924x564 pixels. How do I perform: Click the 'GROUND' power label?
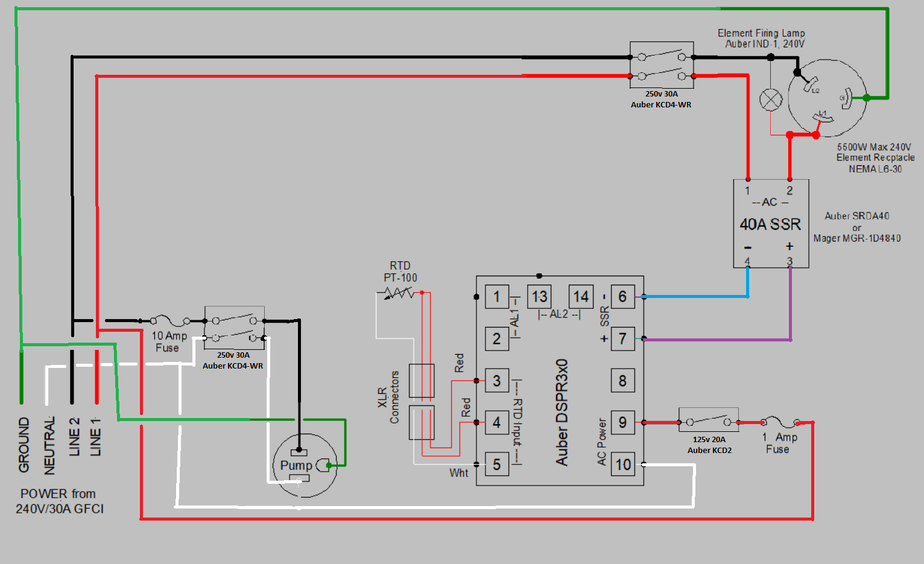tap(24, 445)
